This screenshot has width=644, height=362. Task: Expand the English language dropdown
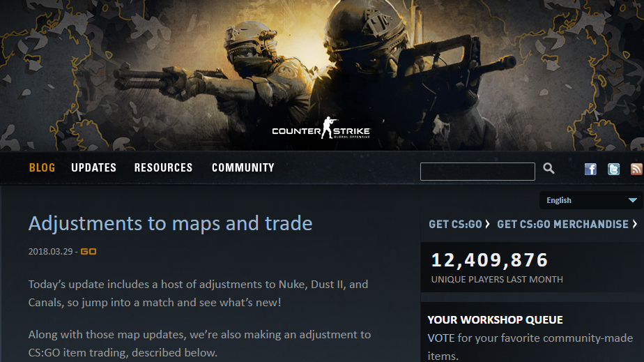(x=592, y=200)
